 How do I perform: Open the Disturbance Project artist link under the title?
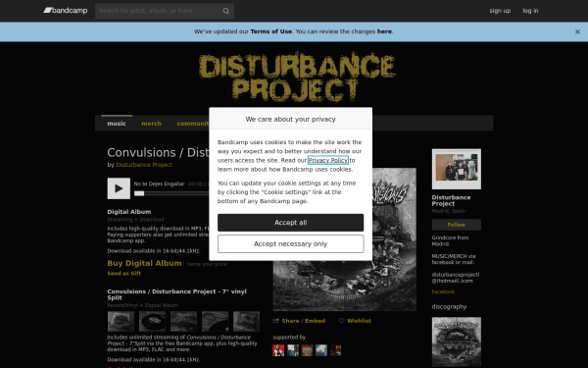click(x=144, y=165)
